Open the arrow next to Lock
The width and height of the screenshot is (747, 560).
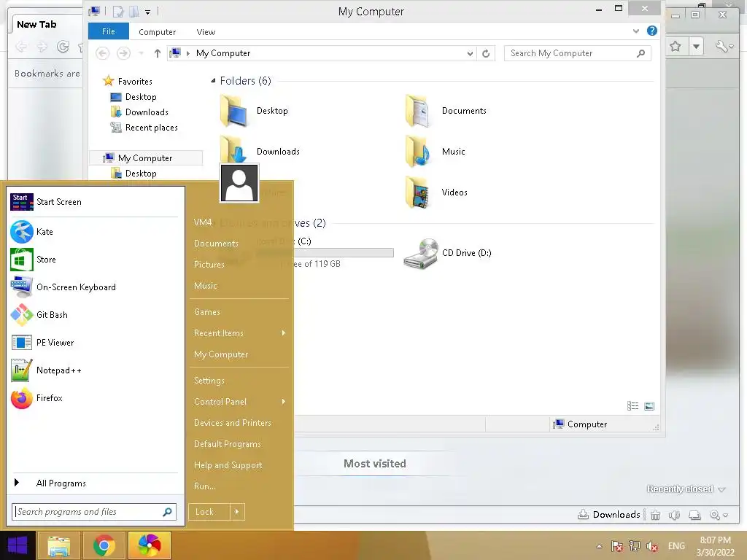[x=237, y=512]
